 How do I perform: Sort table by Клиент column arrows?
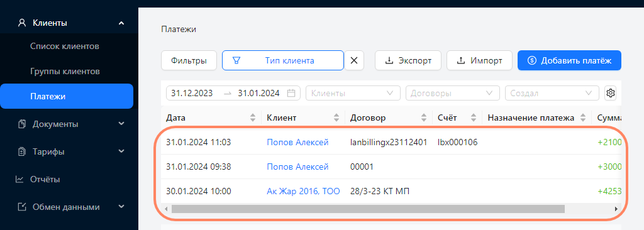tap(336, 118)
